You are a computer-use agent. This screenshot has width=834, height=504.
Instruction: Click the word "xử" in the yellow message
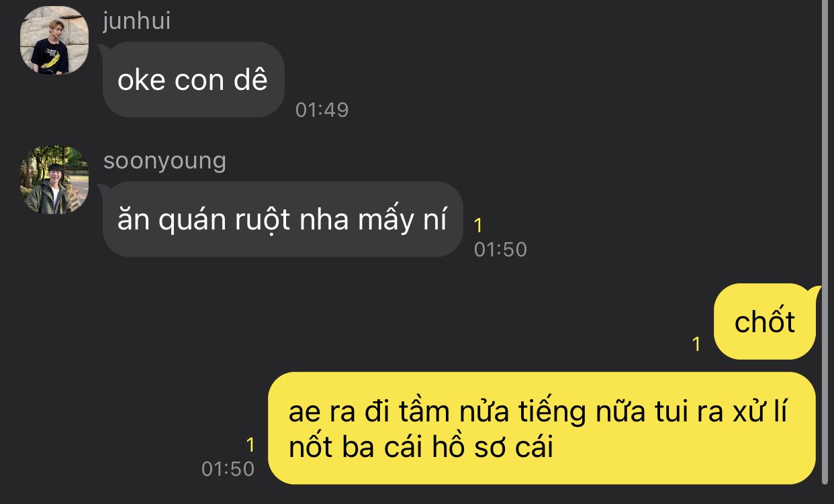point(749,413)
